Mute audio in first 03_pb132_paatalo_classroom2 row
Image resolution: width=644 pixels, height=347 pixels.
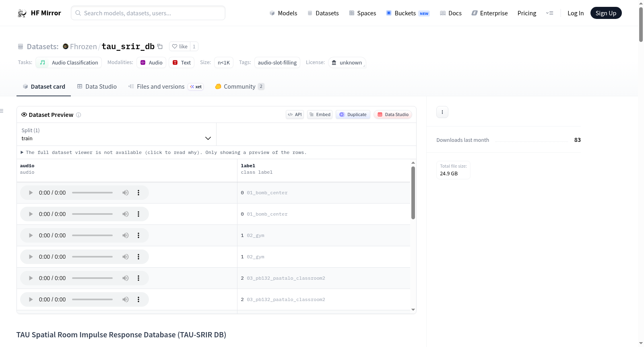[x=126, y=278]
